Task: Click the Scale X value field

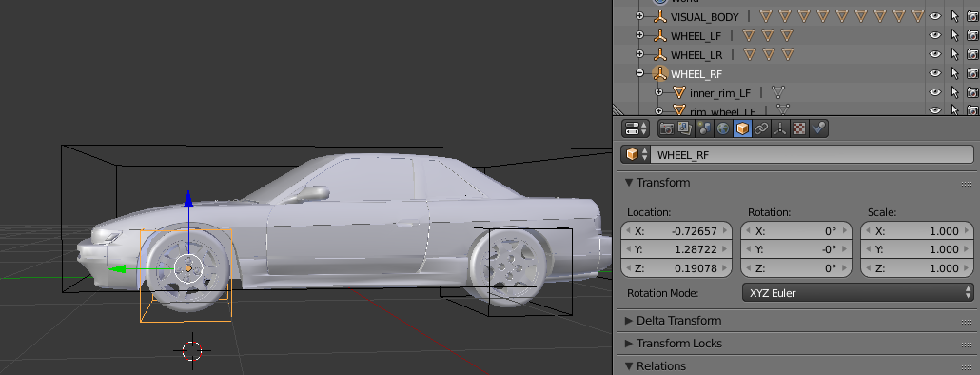Action: pyautogui.click(x=917, y=231)
